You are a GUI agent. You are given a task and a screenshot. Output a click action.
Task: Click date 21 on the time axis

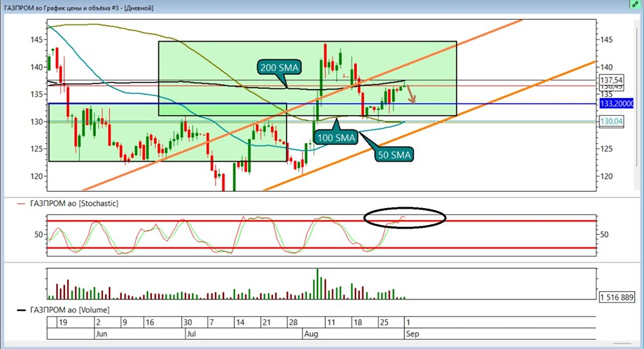point(266,323)
